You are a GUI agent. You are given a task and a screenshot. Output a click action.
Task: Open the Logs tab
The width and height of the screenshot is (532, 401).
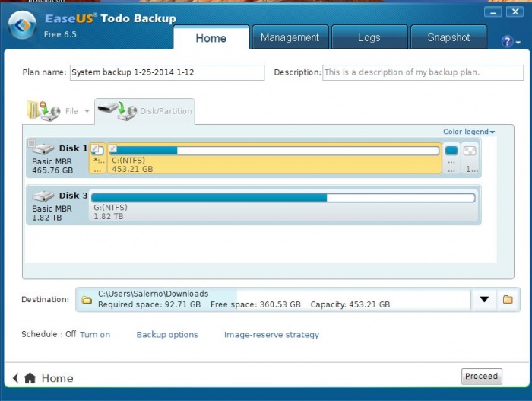369,37
